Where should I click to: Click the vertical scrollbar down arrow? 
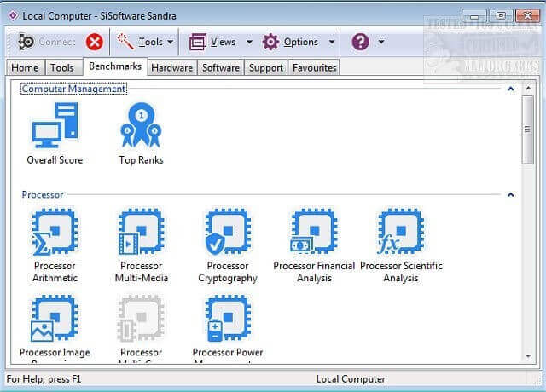tap(528, 355)
